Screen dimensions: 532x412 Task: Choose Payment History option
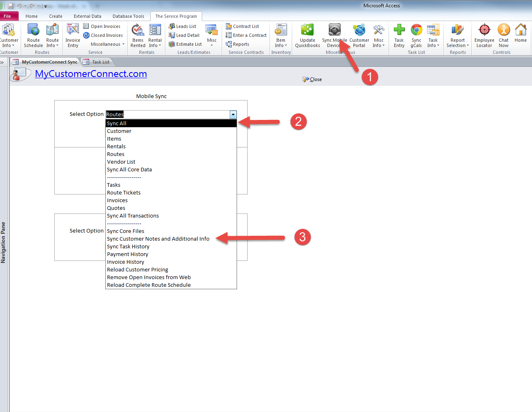coord(171,254)
